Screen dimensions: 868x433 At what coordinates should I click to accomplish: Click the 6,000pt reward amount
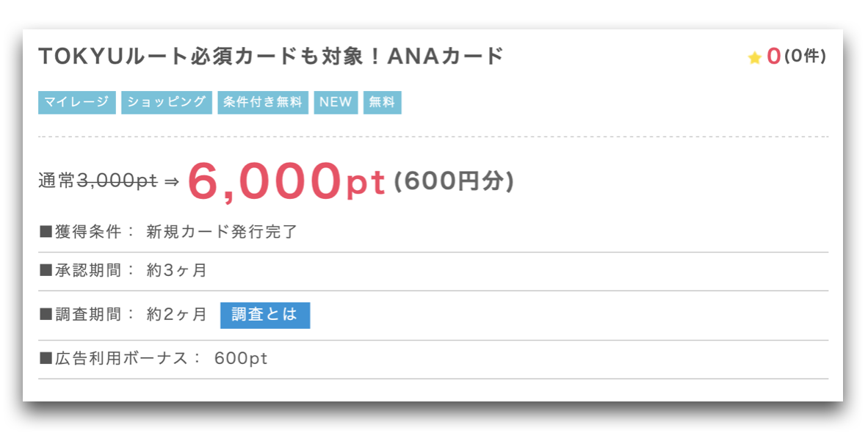[x=286, y=181]
